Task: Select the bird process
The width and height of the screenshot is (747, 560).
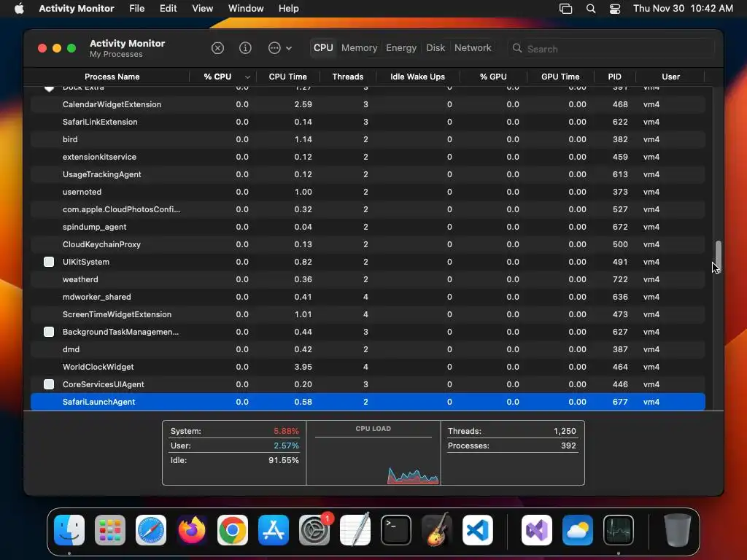Action: pos(368,139)
